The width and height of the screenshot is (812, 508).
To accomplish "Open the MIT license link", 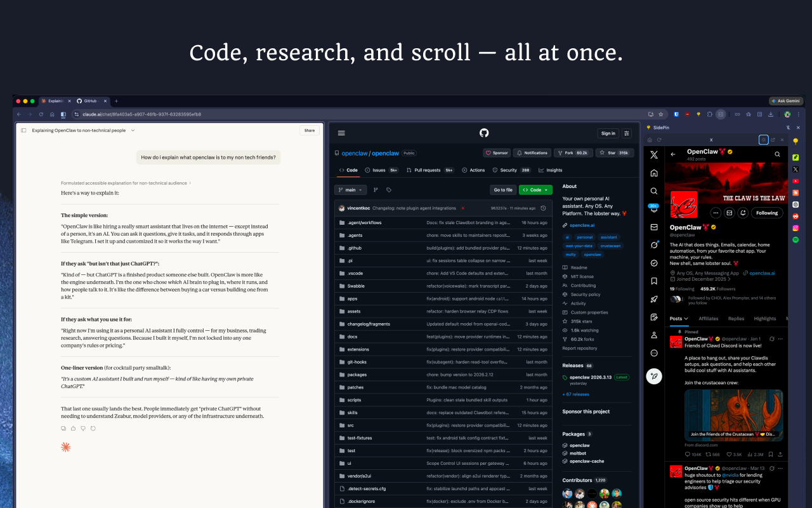I will pos(582,277).
